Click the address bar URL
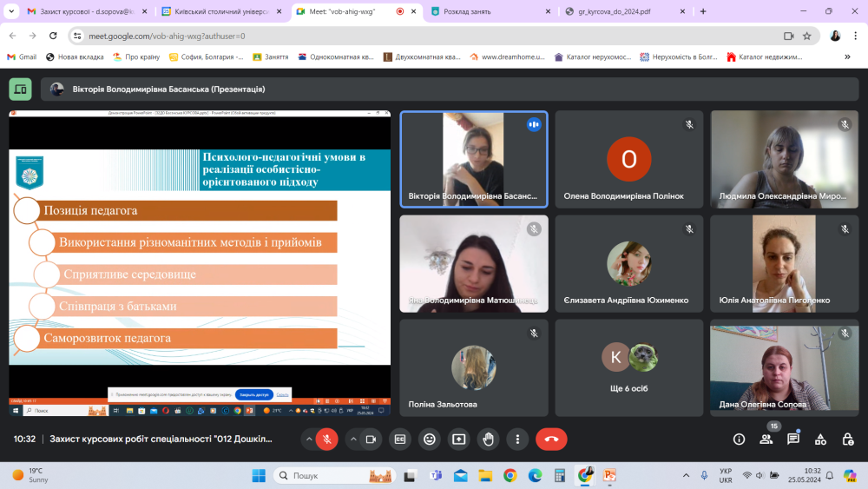The width and height of the screenshot is (868, 489). tap(167, 36)
